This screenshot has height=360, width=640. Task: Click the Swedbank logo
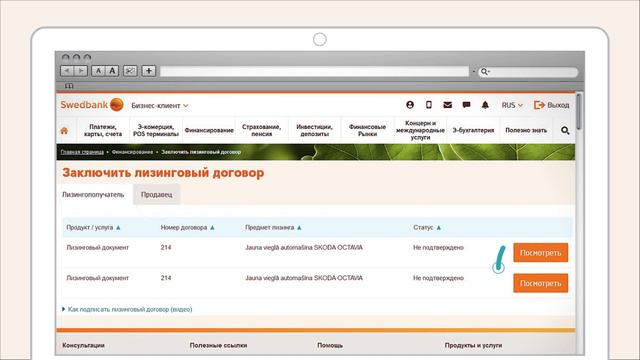[x=92, y=105]
